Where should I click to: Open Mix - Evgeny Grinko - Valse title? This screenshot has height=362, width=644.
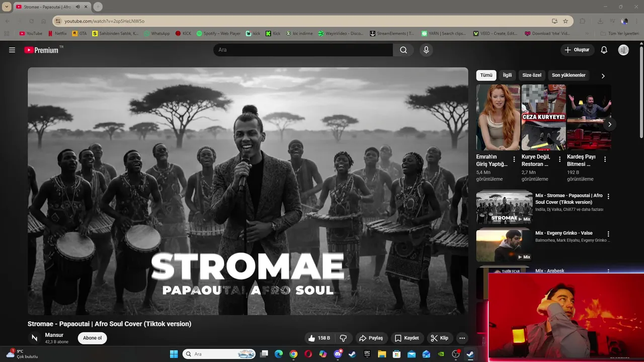pos(563,233)
